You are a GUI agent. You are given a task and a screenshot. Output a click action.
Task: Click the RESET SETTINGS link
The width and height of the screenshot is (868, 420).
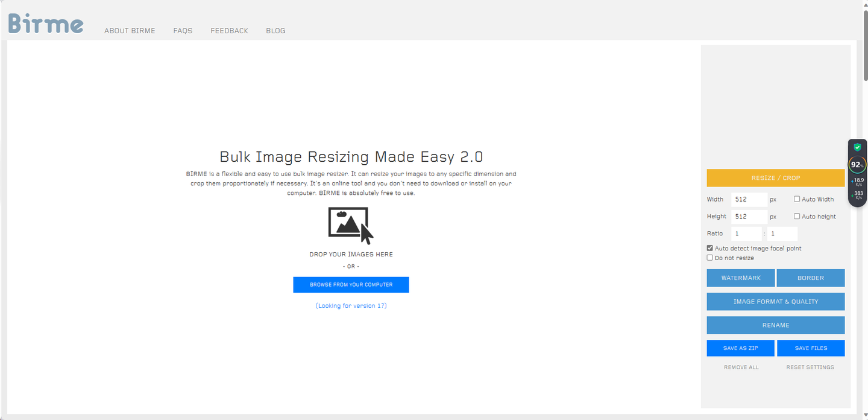(x=810, y=367)
